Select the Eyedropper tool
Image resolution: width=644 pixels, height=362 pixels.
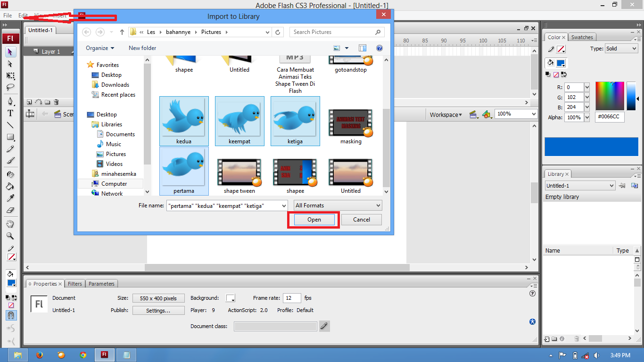10,198
